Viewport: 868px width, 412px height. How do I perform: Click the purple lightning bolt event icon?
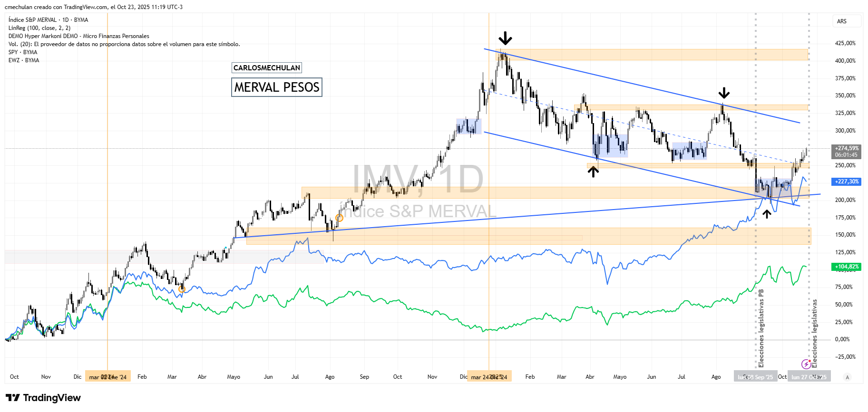tap(806, 364)
